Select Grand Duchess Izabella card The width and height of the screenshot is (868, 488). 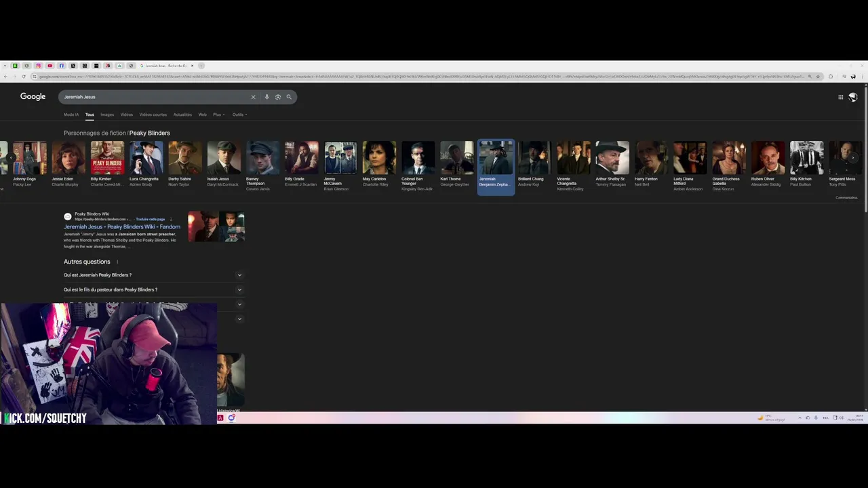point(729,166)
